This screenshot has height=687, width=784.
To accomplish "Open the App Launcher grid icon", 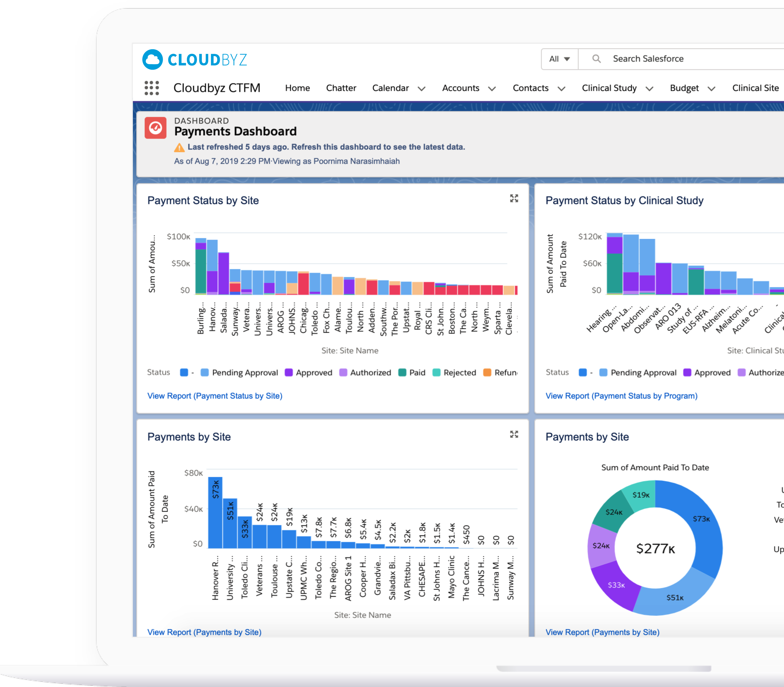I will coord(152,88).
